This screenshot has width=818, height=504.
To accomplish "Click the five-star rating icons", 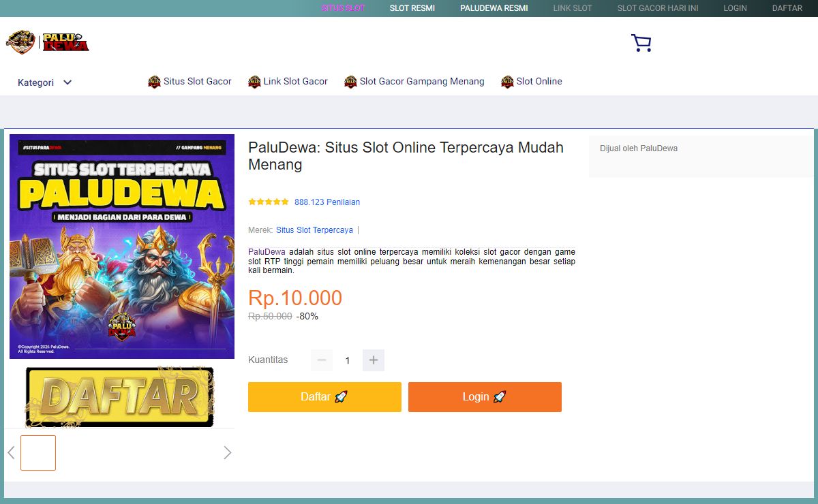I will (x=269, y=202).
